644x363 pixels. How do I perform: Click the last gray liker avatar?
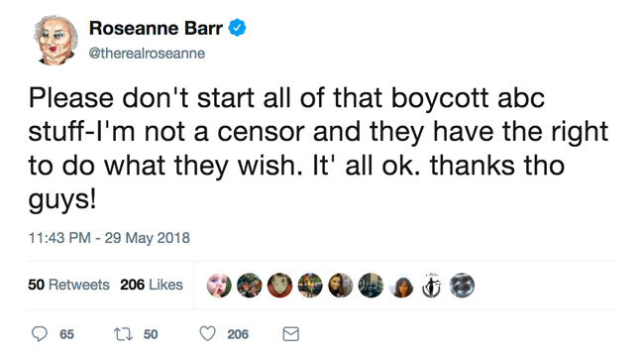462,285
